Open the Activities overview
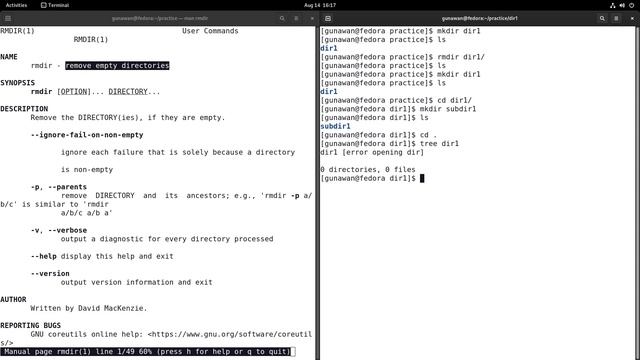The height and width of the screenshot is (360, 640). [x=16, y=5]
